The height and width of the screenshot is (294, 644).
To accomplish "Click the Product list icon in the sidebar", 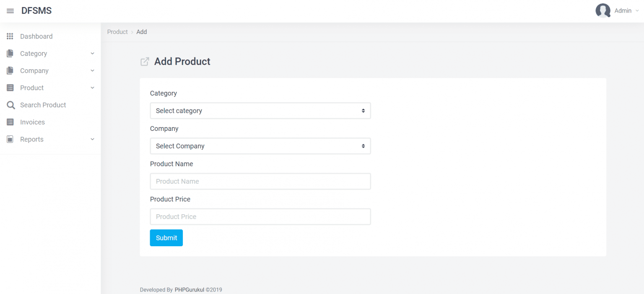I will tap(10, 88).
